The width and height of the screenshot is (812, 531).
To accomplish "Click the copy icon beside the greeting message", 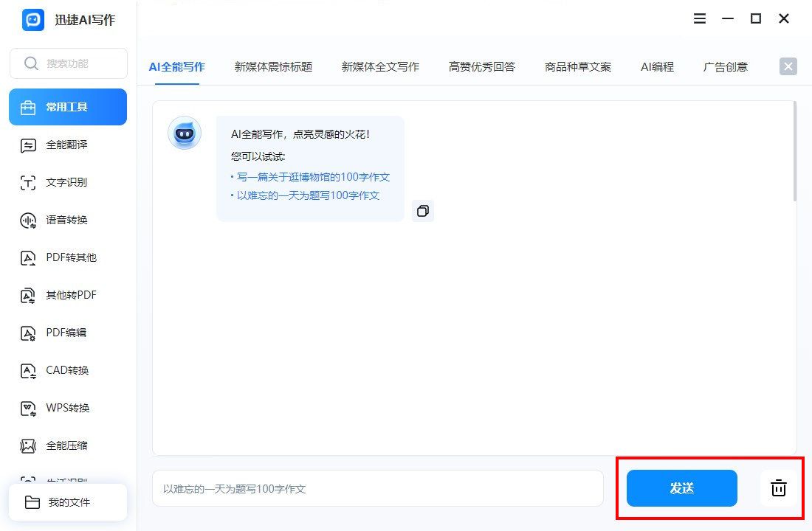I will point(423,211).
